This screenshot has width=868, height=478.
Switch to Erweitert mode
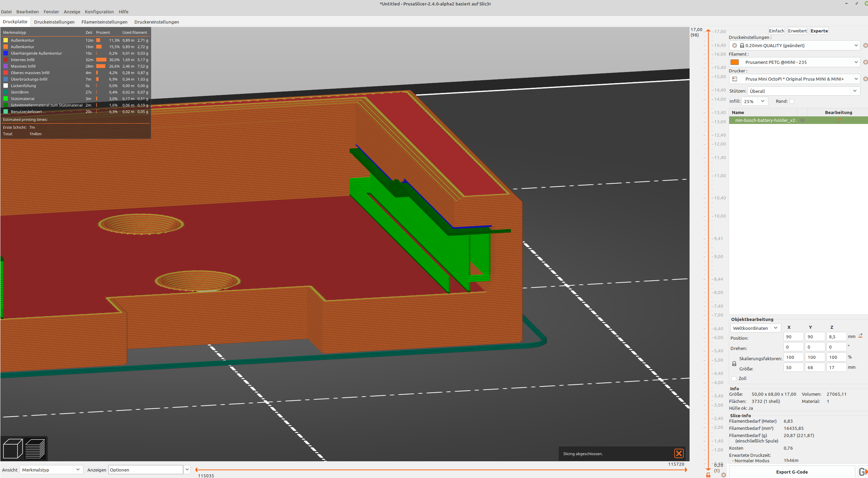pos(797,31)
